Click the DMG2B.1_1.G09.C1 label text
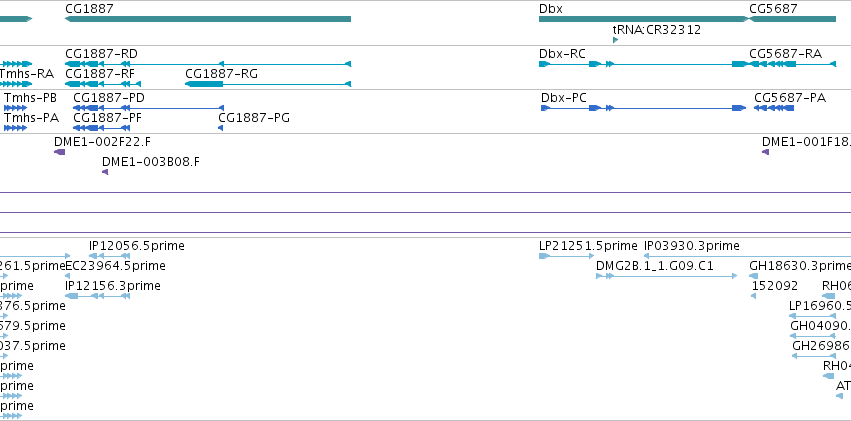 pyautogui.click(x=655, y=266)
